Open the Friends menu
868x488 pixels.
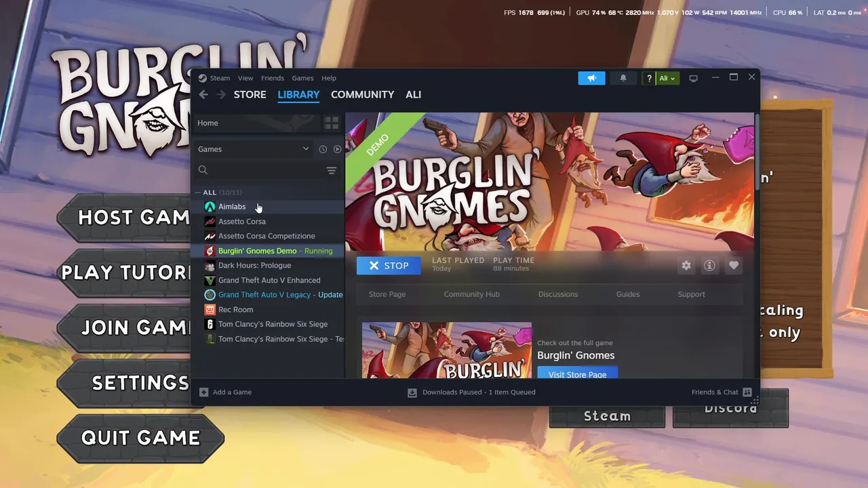tap(273, 78)
